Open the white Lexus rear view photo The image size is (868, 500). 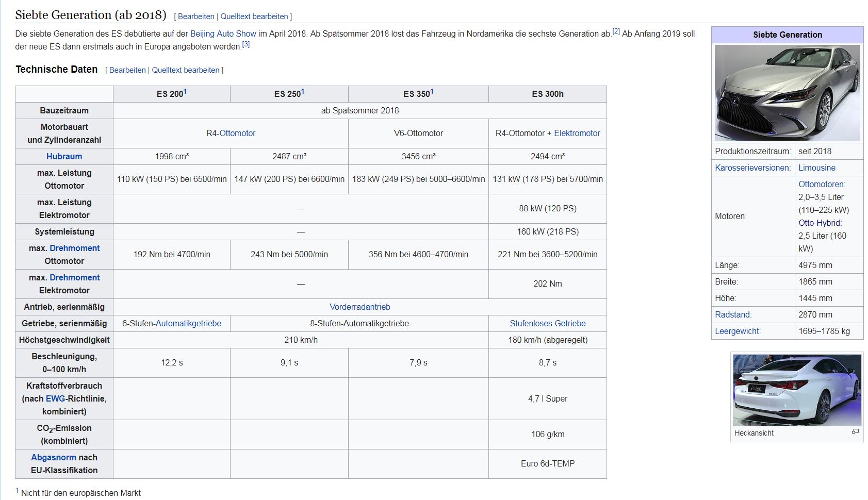coord(796,390)
